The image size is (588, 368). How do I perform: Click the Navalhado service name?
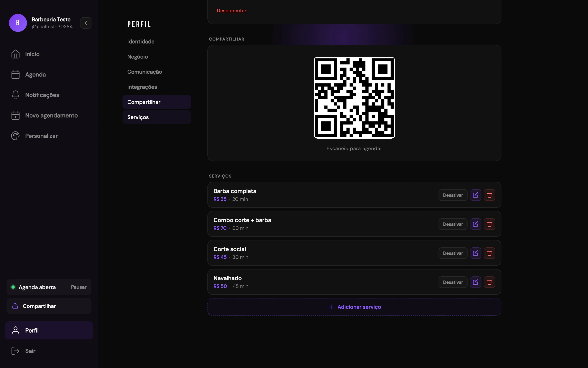click(227, 278)
